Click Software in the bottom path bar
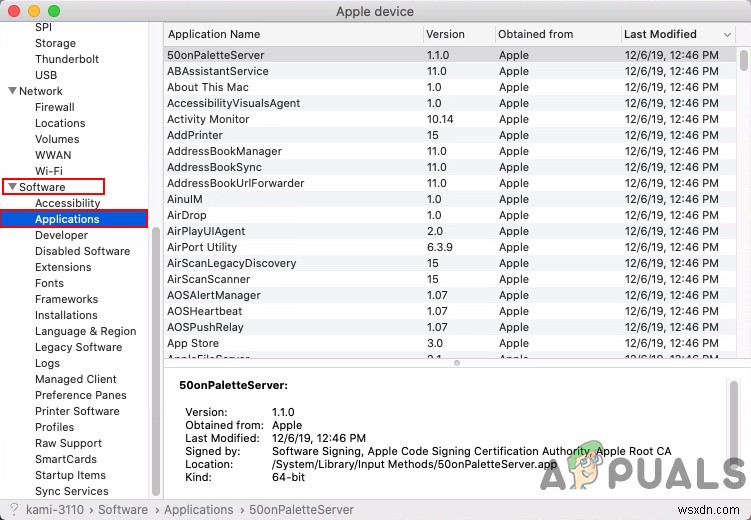 (123, 509)
